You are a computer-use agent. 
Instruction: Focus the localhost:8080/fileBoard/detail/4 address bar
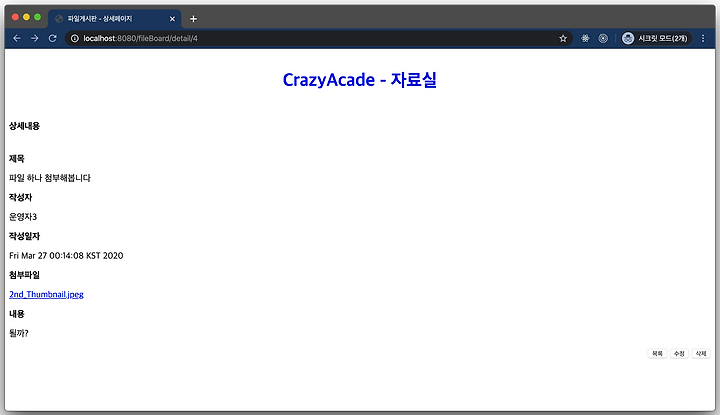317,39
